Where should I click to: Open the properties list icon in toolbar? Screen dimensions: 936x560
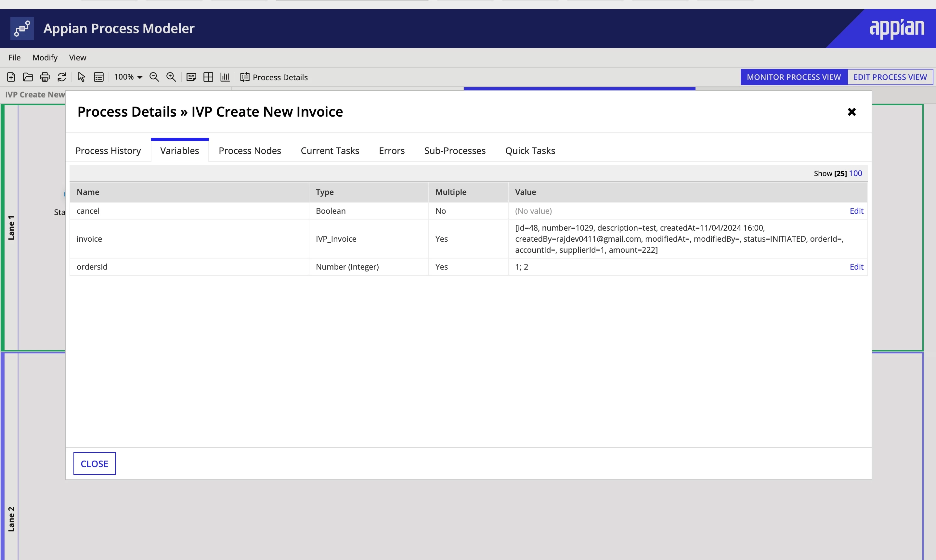coord(98,77)
